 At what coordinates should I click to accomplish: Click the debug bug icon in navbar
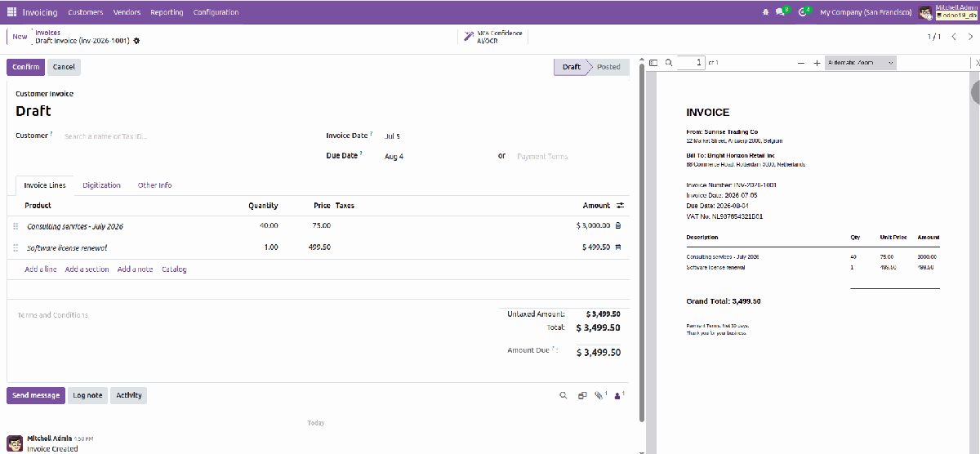765,12
